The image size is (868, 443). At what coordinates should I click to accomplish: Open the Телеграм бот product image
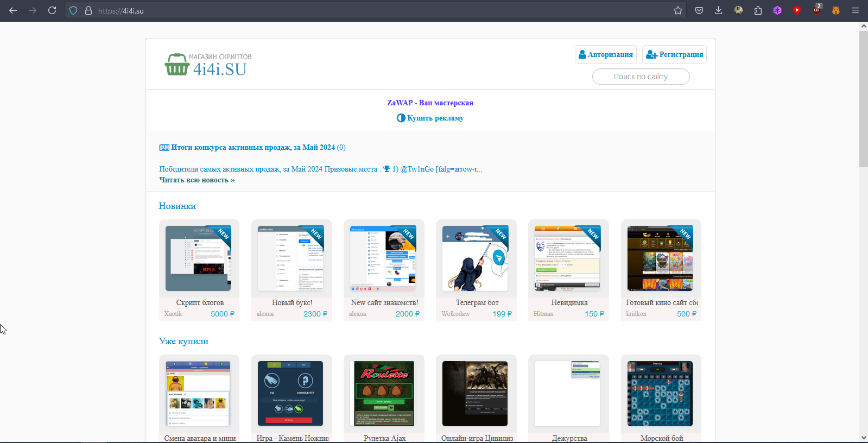(475, 258)
